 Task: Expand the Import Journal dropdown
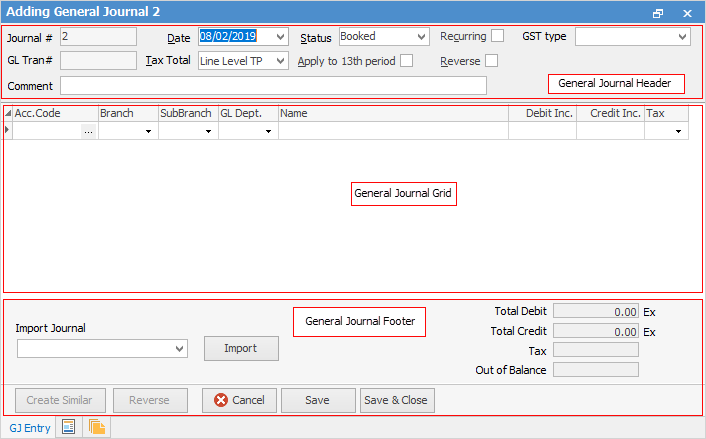(x=179, y=349)
